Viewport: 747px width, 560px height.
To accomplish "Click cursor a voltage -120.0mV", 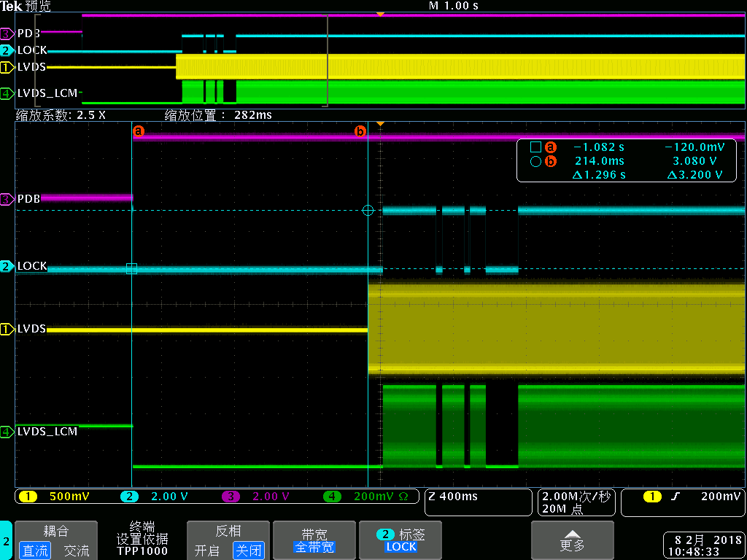I will [x=693, y=147].
